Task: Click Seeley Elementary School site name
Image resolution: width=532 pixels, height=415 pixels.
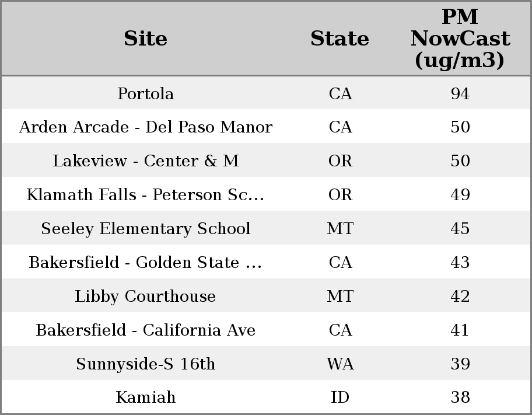Action: coord(145,229)
